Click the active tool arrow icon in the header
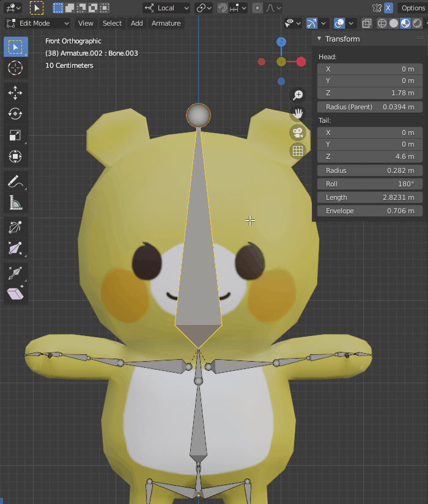The width and height of the screenshot is (428, 504). pyautogui.click(x=37, y=8)
